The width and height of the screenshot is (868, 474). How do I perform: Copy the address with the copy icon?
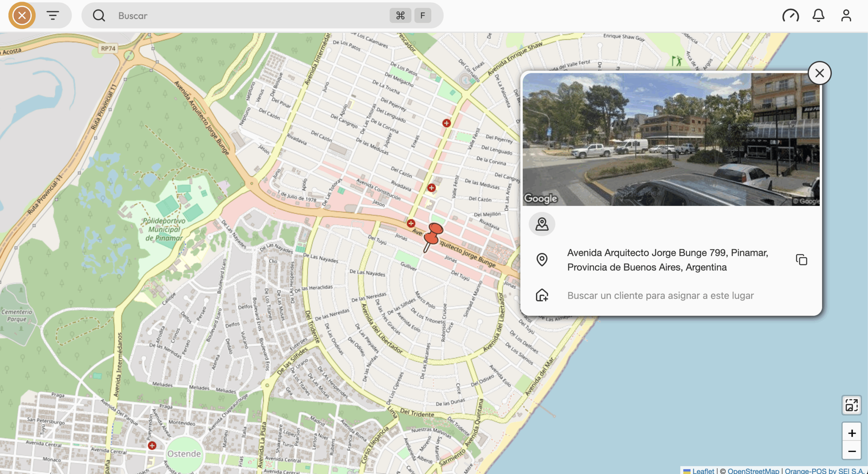pos(801,260)
